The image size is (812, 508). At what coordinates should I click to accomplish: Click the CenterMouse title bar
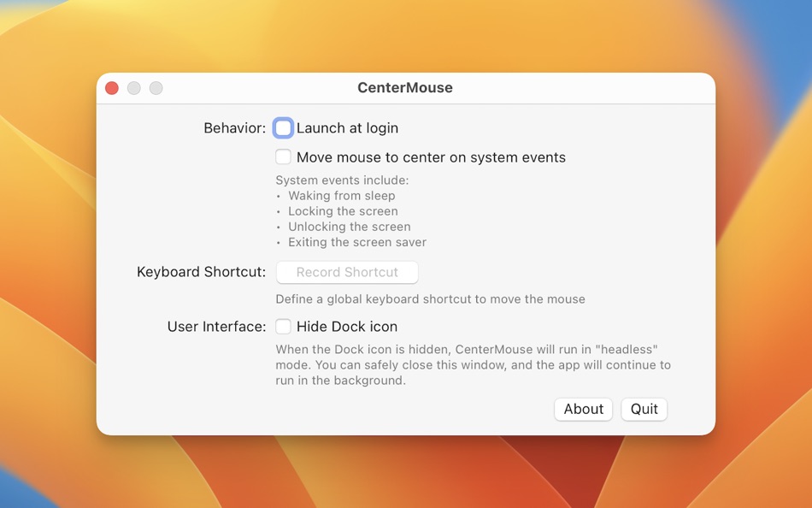pyautogui.click(x=405, y=87)
